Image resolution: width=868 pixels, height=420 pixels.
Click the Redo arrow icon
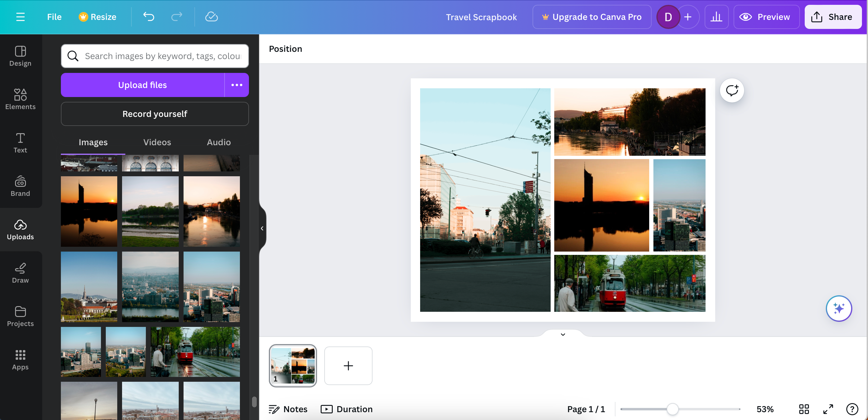click(176, 17)
